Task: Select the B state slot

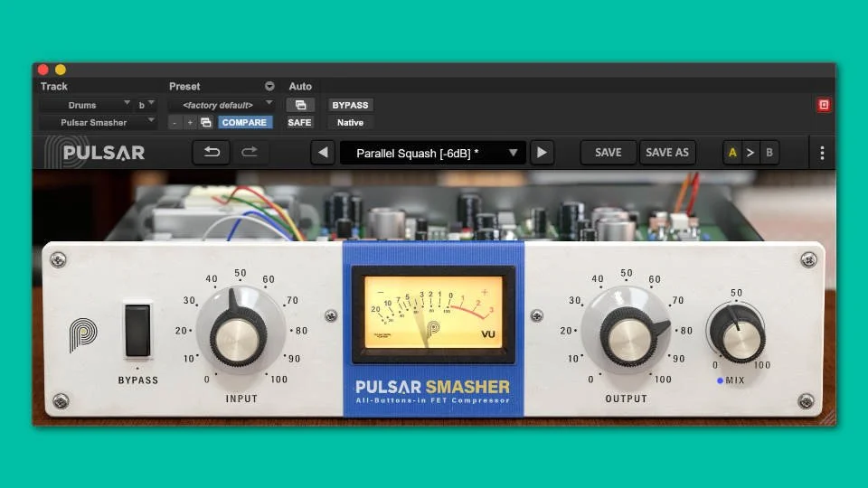Action: tap(769, 153)
